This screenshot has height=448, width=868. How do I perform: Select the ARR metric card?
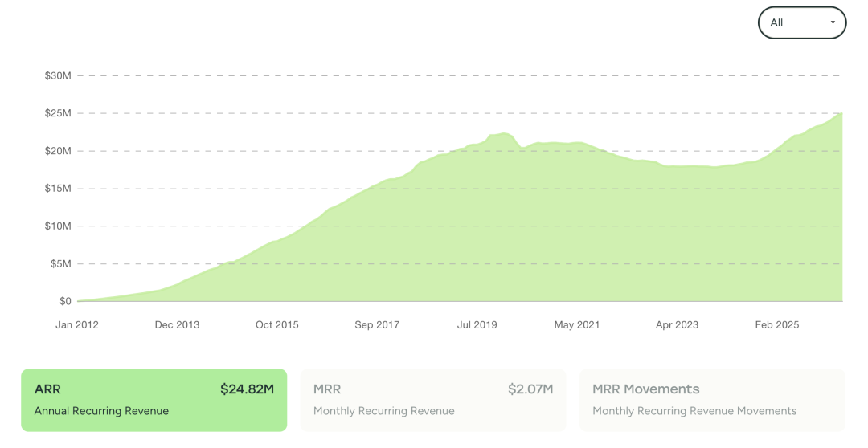click(x=154, y=400)
